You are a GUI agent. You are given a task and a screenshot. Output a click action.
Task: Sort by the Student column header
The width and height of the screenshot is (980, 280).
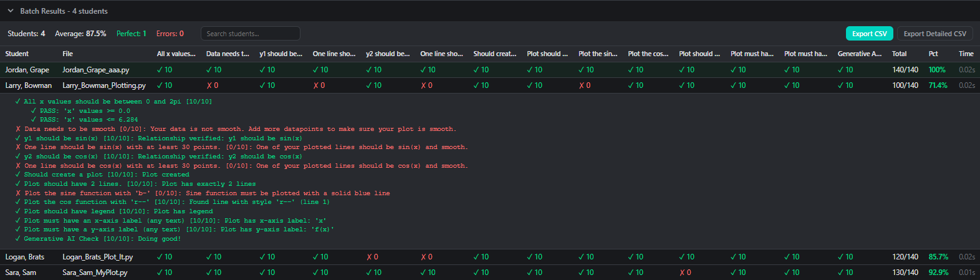[x=17, y=54]
